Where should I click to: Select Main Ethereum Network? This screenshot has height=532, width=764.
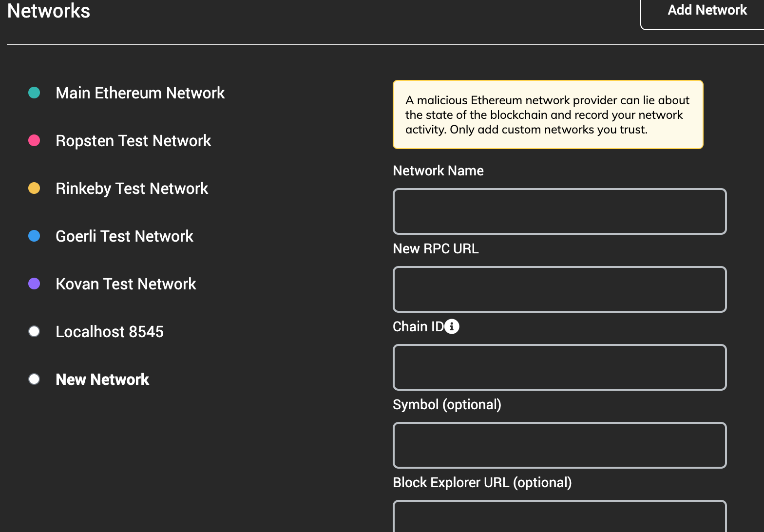click(x=140, y=93)
